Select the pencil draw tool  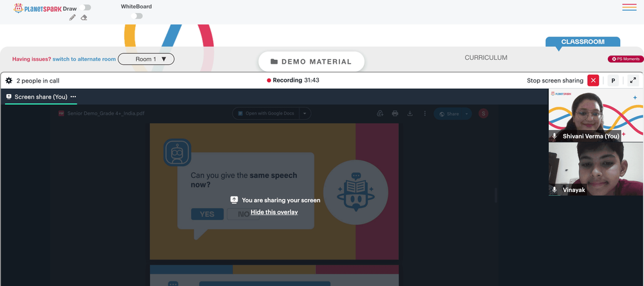(x=72, y=17)
